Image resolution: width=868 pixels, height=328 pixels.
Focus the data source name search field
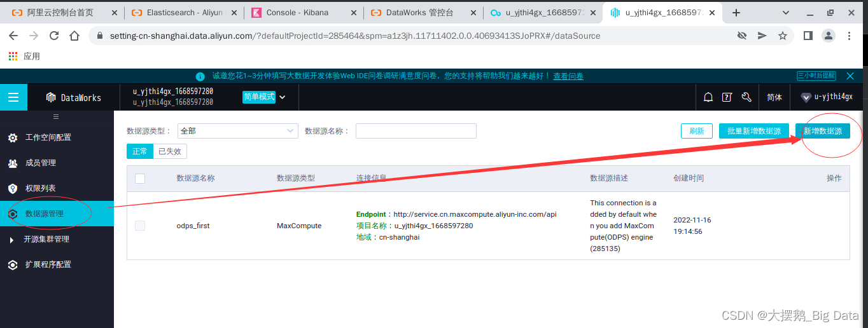point(416,131)
